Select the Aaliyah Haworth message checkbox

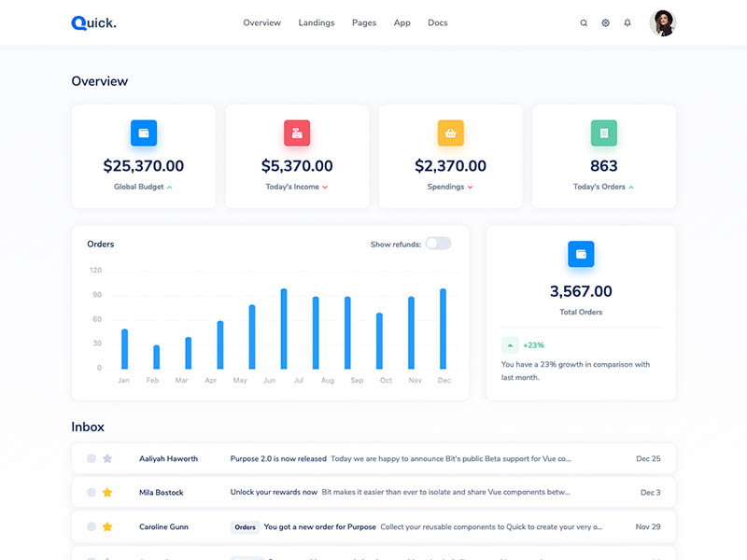tap(92, 458)
